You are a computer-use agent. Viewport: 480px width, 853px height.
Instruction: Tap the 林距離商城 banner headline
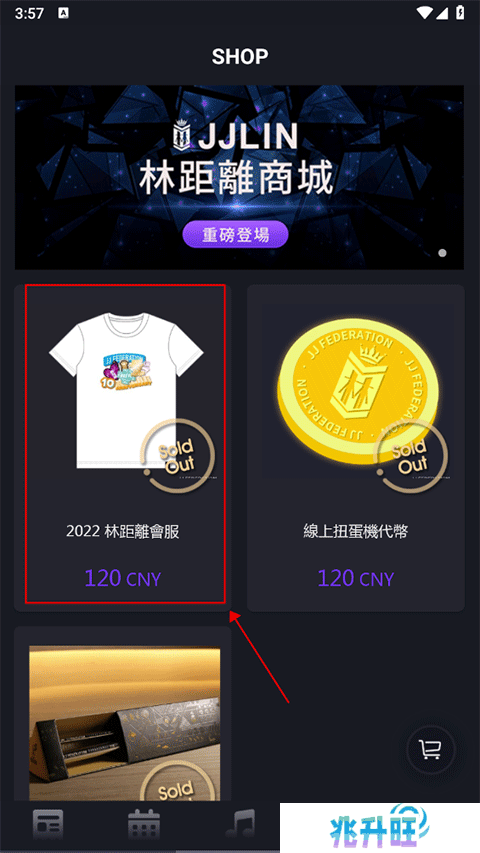pyautogui.click(x=236, y=179)
